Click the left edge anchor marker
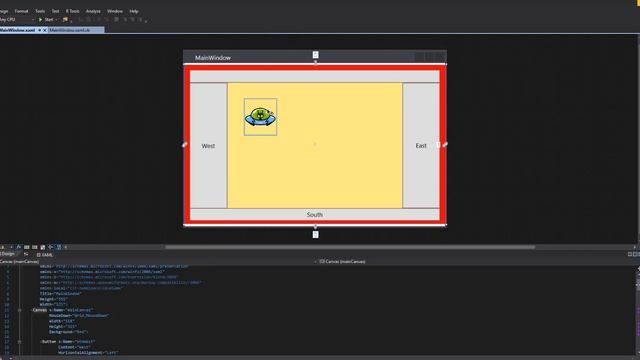The image size is (640, 360). [185, 144]
